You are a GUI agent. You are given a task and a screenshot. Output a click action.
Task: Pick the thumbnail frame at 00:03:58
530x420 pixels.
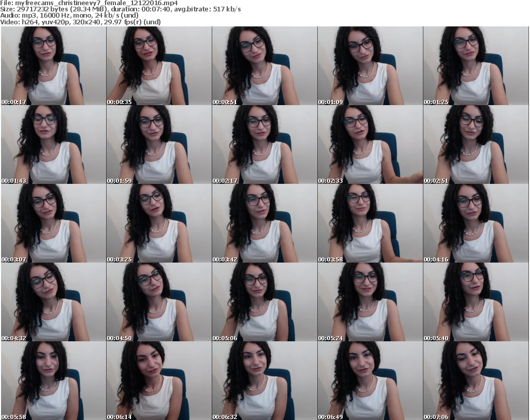(370, 224)
